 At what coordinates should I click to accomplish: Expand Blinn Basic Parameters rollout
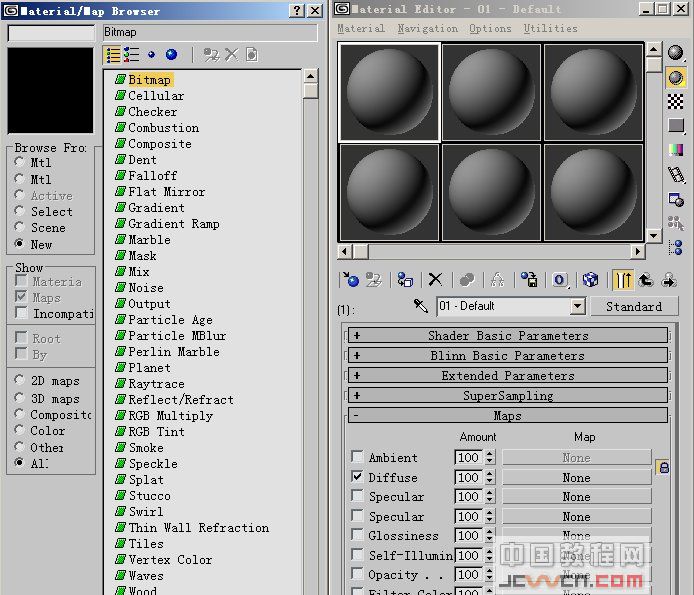508,355
